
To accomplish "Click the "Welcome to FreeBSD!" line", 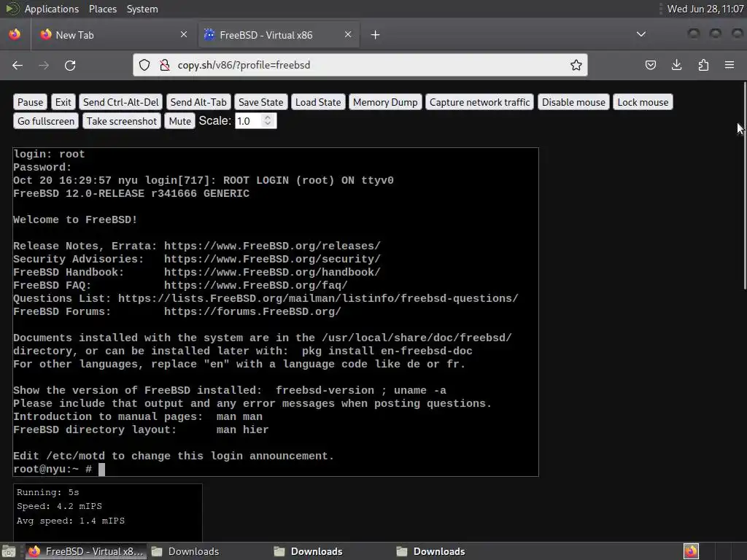I will [x=75, y=220].
